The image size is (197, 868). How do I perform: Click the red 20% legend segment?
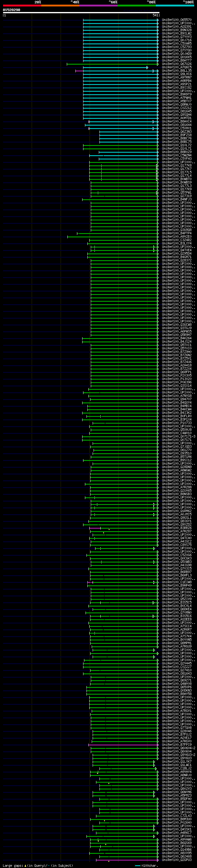point(22,6)
